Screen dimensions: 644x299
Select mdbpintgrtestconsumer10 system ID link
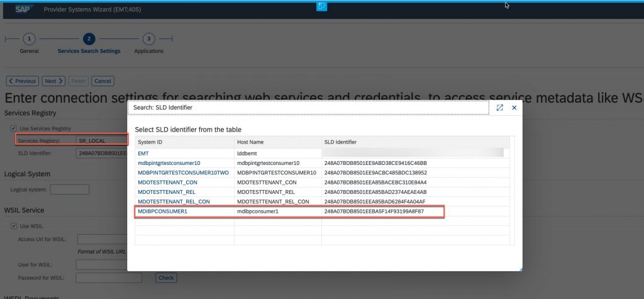pos(169,163)
